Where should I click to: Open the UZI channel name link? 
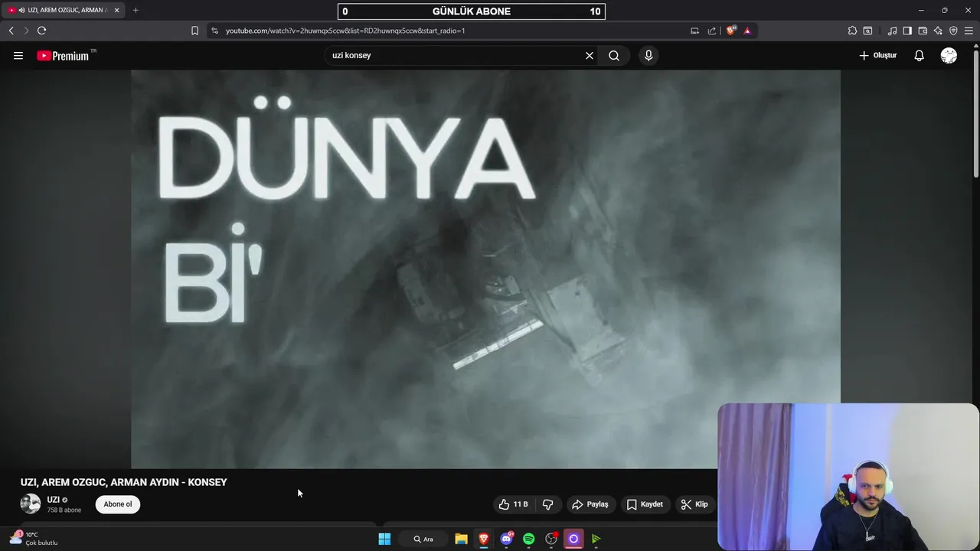[53, 500]
